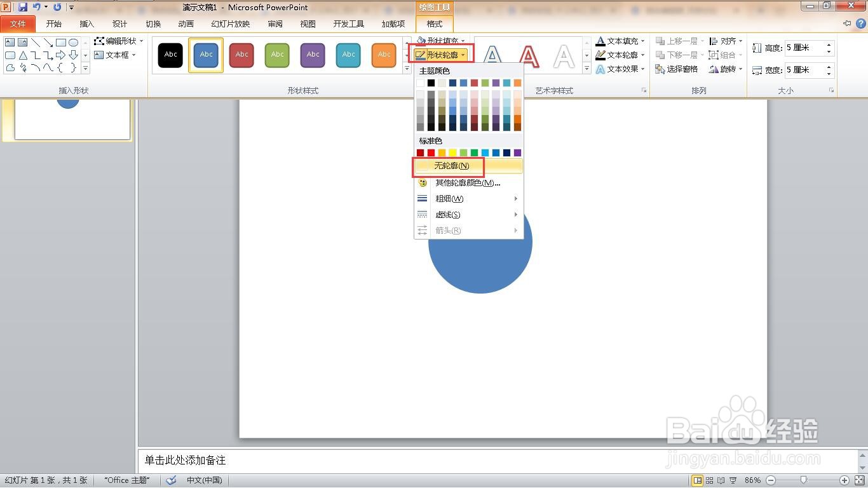Pick the red standard color swatch
This screenshot has width=868, height=488.
431,152
